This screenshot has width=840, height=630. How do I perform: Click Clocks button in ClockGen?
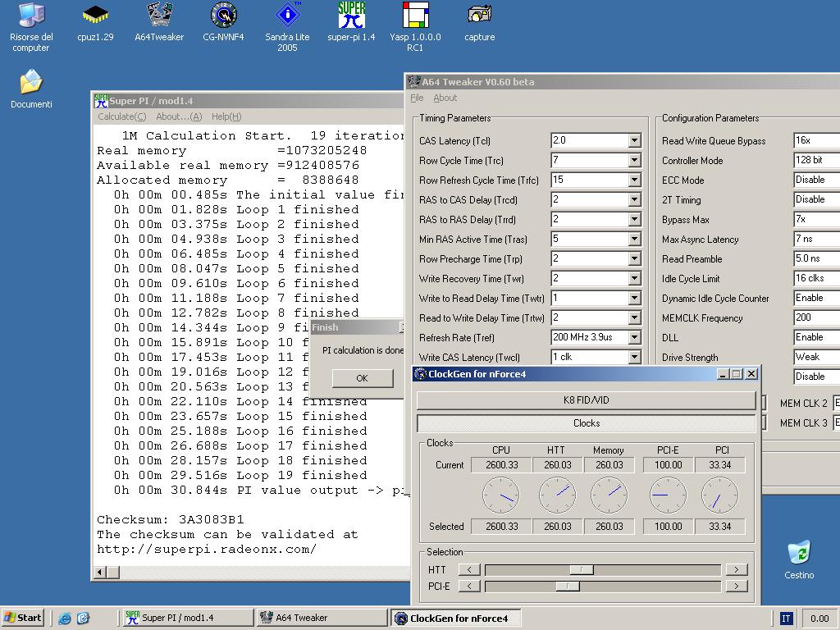[x=586, y=423]
